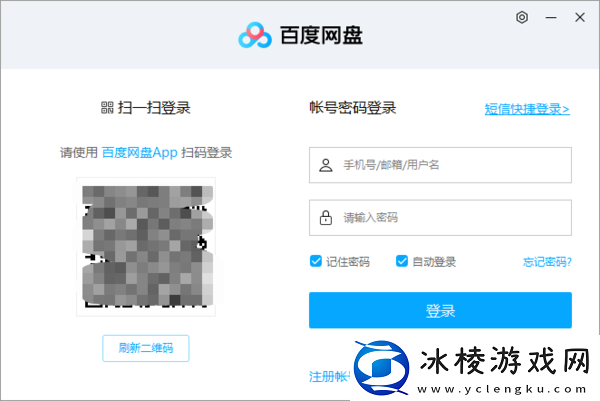Click the padlock icon in password field

(x=326, y=217)
